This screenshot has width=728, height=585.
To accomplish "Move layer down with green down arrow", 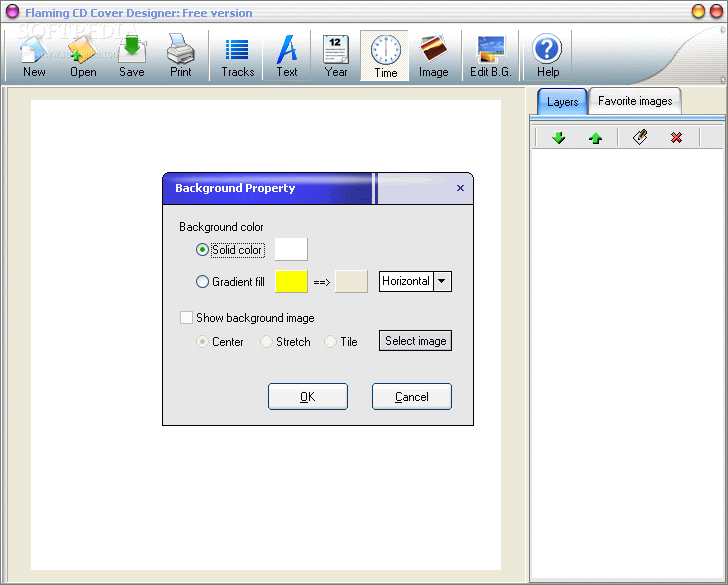I will click(559, 137).
